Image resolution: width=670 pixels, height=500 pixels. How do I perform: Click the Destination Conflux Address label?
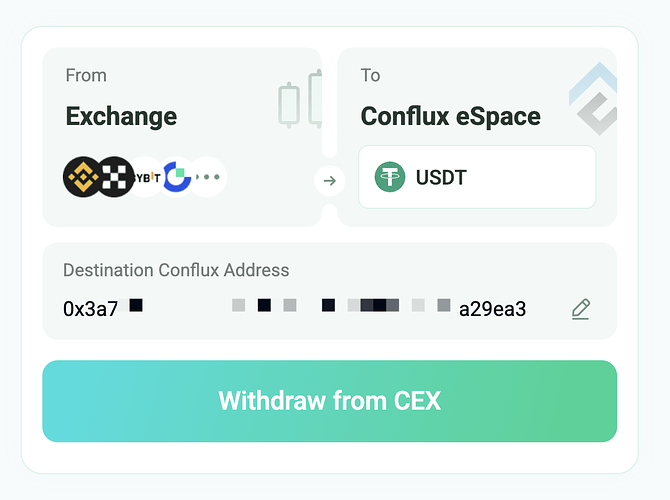tap(176, 270)
